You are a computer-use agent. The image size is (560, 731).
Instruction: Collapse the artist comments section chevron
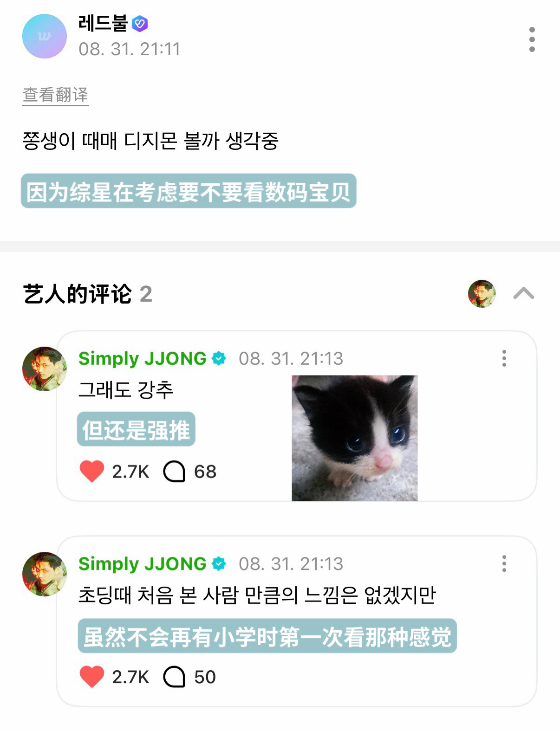click(524, 293)
